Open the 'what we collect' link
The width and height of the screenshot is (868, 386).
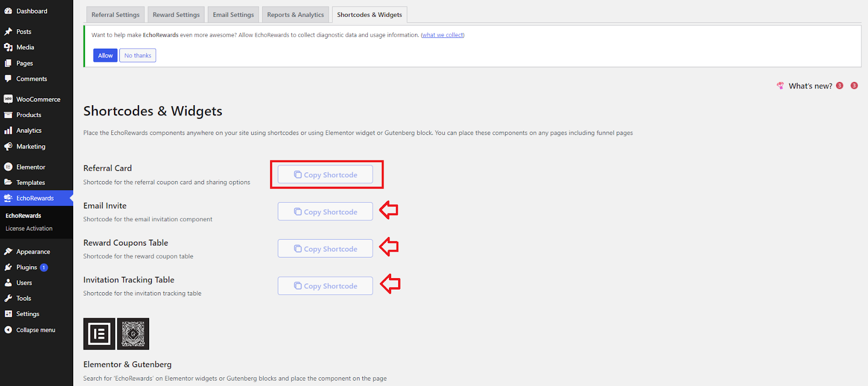(x=443, y=35)
